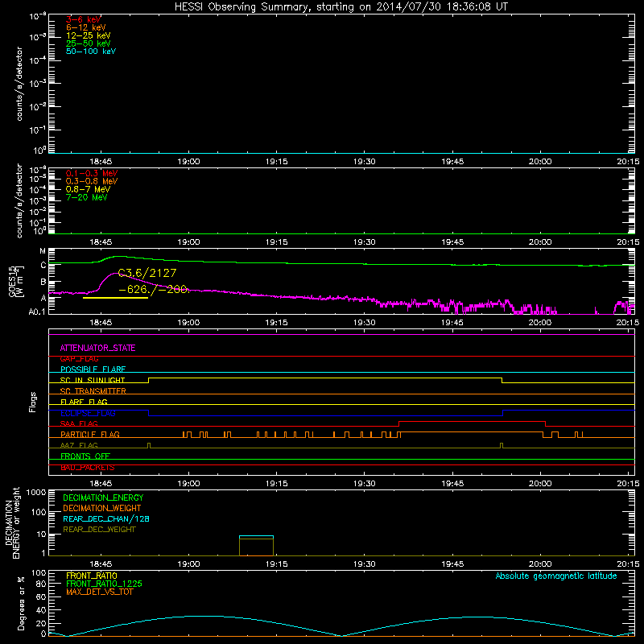Image resolution: width=644 pixels, height=644 pixels.
Task: Click the 19:30 tick under the flags panel
Action: click(365, 484)
